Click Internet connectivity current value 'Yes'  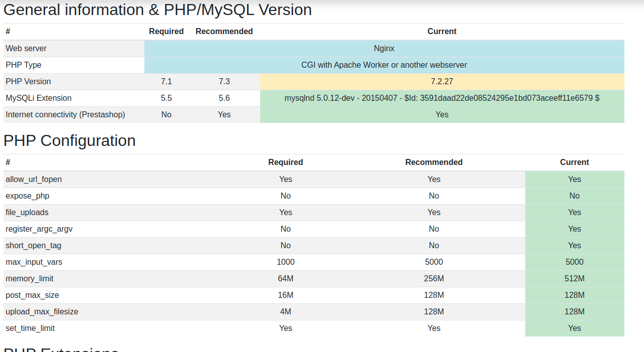[x=442, y=115]
